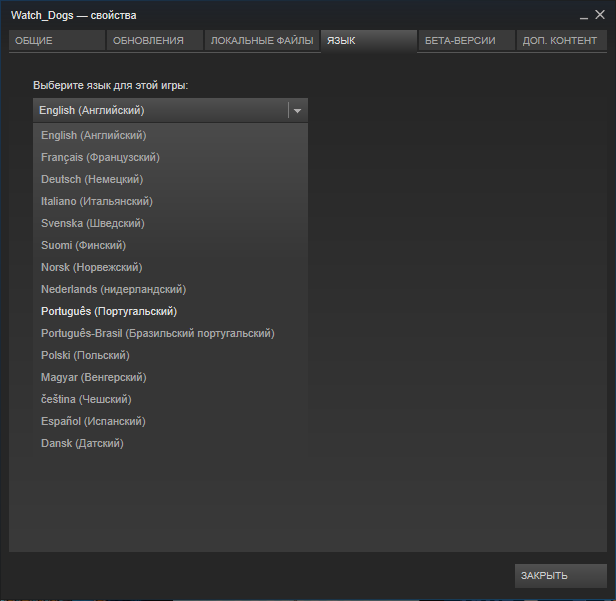Select Español (Испанский) option
Image resolution: width=616 pixels, height=601 pixels.
pos(170,421)
